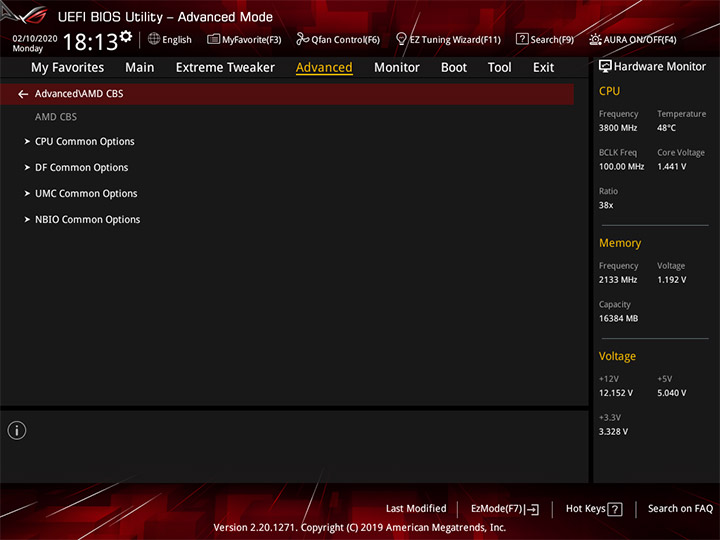Click the Hot Keys question mark icon
The height and width of the screenshot is (540, 720).
(615, 509)
